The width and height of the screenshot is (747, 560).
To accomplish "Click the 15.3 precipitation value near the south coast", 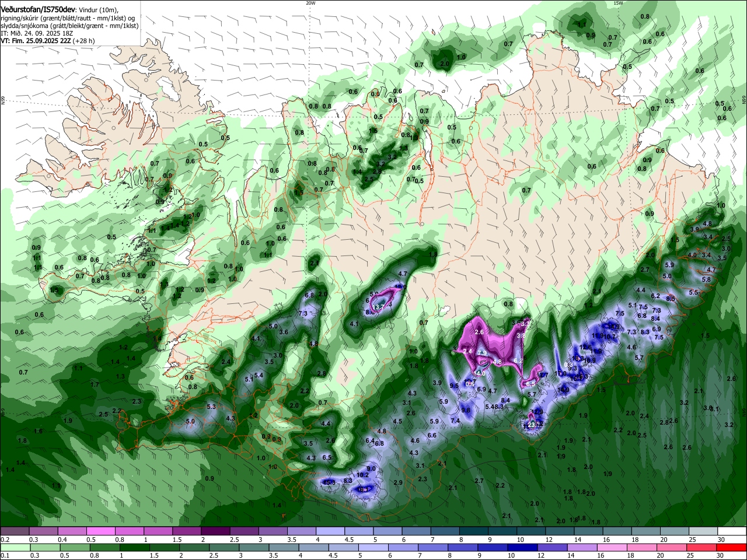I will [x=329, y=482].
